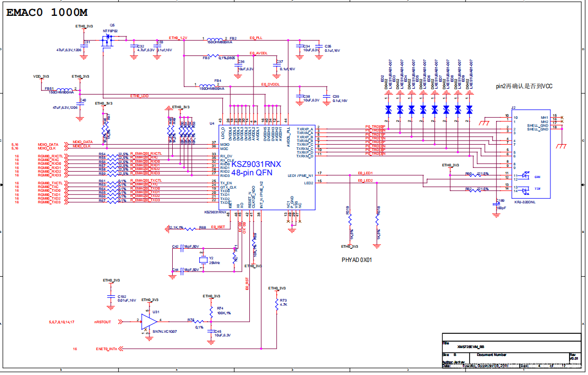Select the E0_LED1 net label
Screen dimensions: 588x375
pyautogui.click(x=365, y=173)
